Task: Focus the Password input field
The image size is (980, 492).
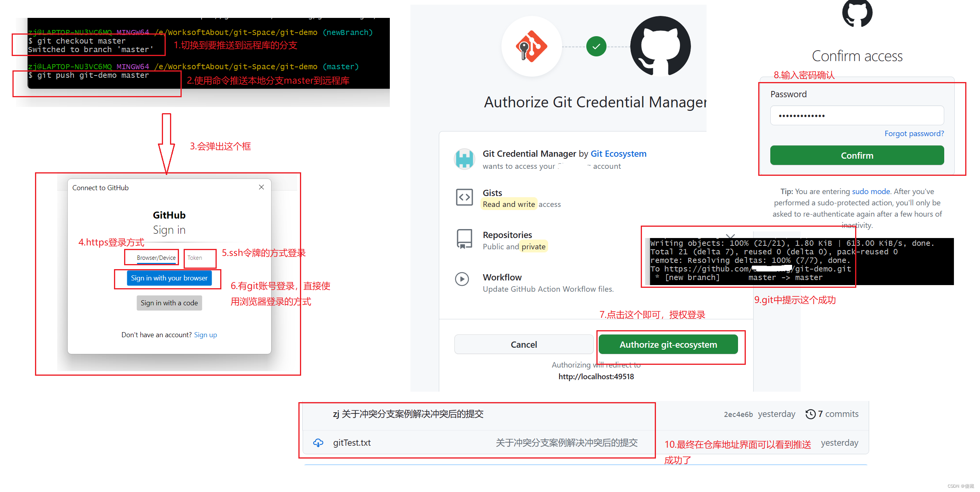Action: [x=857, y=116]
